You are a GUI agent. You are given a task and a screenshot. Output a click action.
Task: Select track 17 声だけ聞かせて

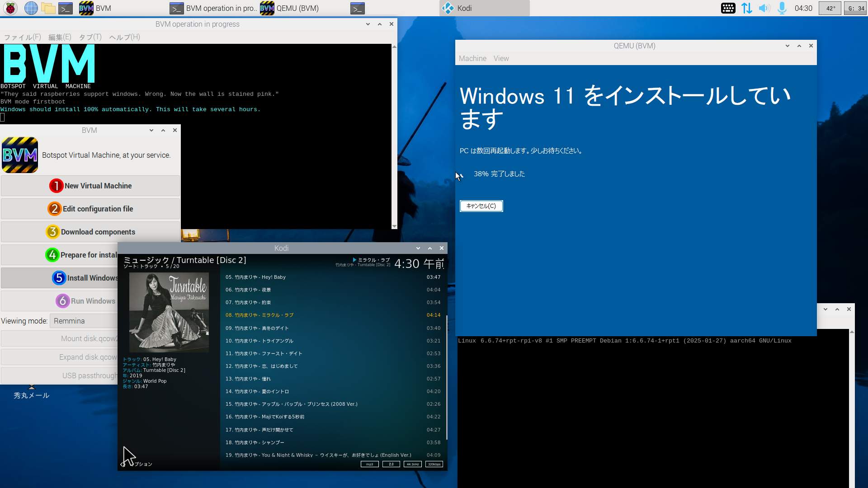click(x=333, y=430)
